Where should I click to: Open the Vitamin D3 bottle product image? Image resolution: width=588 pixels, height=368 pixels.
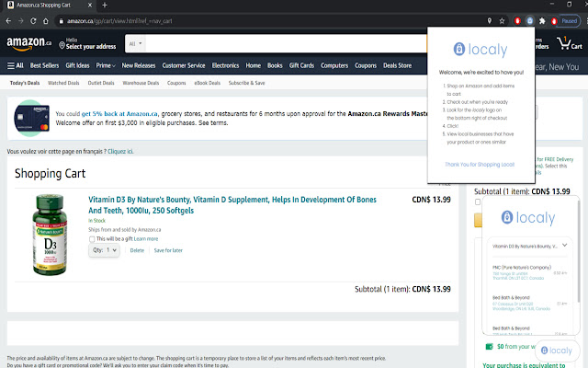pos(50,235)
